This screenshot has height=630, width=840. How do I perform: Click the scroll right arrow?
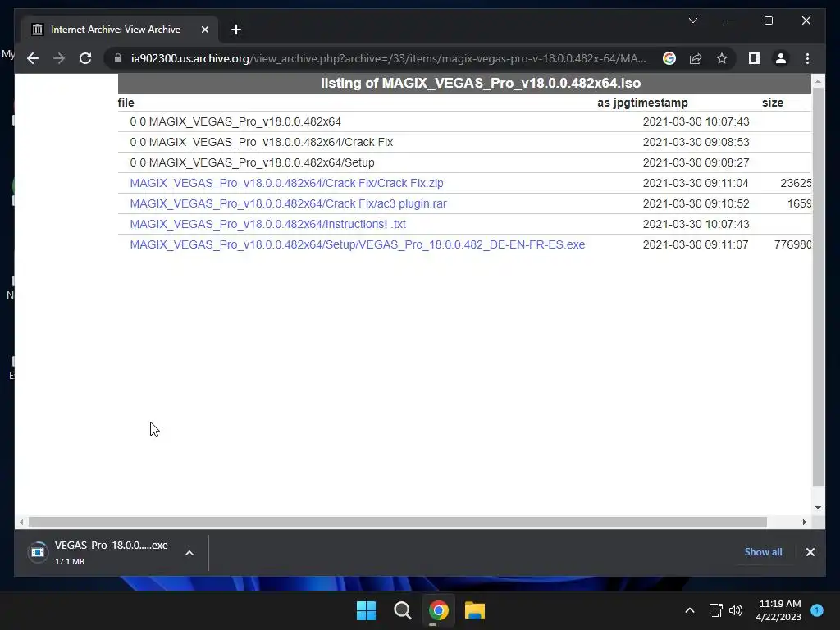point(804,522)
